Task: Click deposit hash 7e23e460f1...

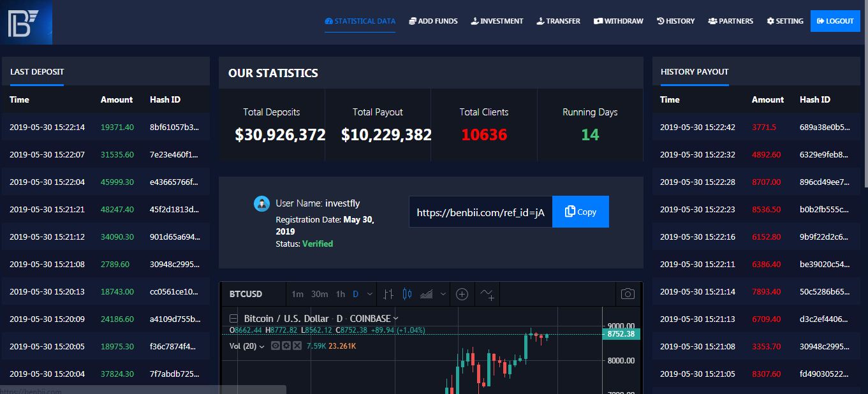Action: 174,154
